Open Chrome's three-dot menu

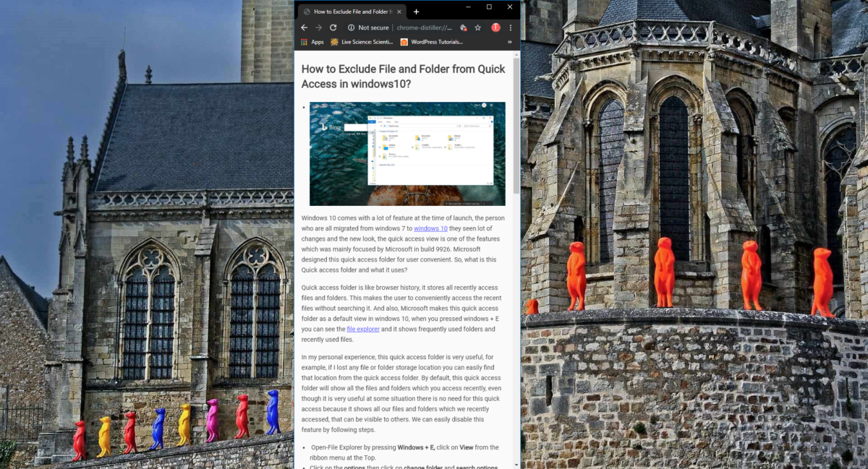point(511,27)
